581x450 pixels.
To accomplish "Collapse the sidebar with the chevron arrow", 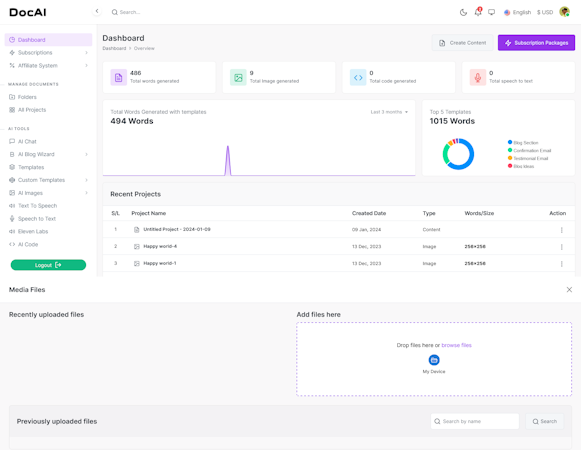I will pos(97,11).
